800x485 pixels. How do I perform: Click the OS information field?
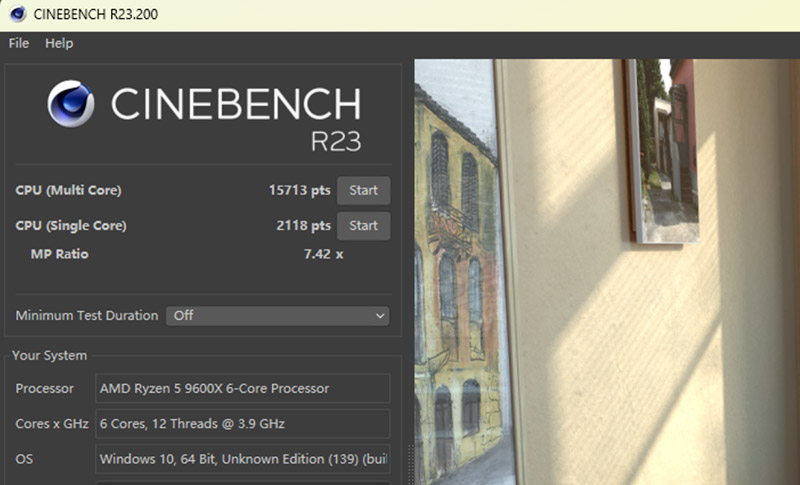[x=243, y=459]
